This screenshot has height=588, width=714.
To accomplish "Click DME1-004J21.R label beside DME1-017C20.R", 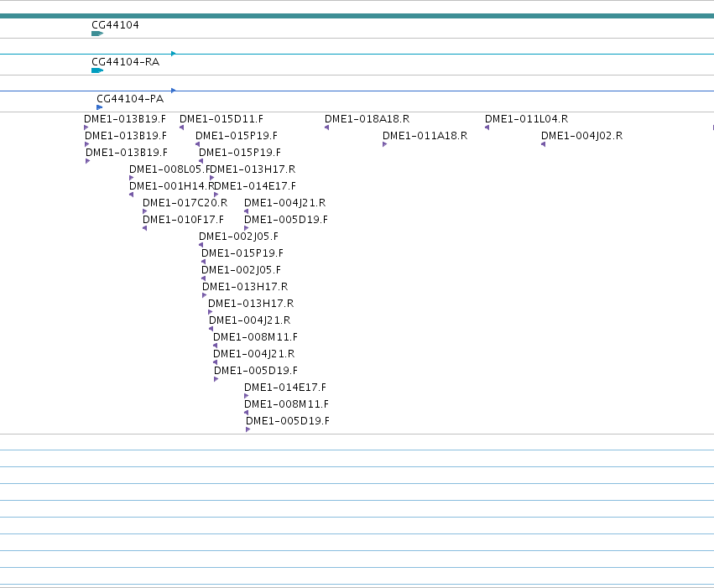I will [x=285, y=203].
